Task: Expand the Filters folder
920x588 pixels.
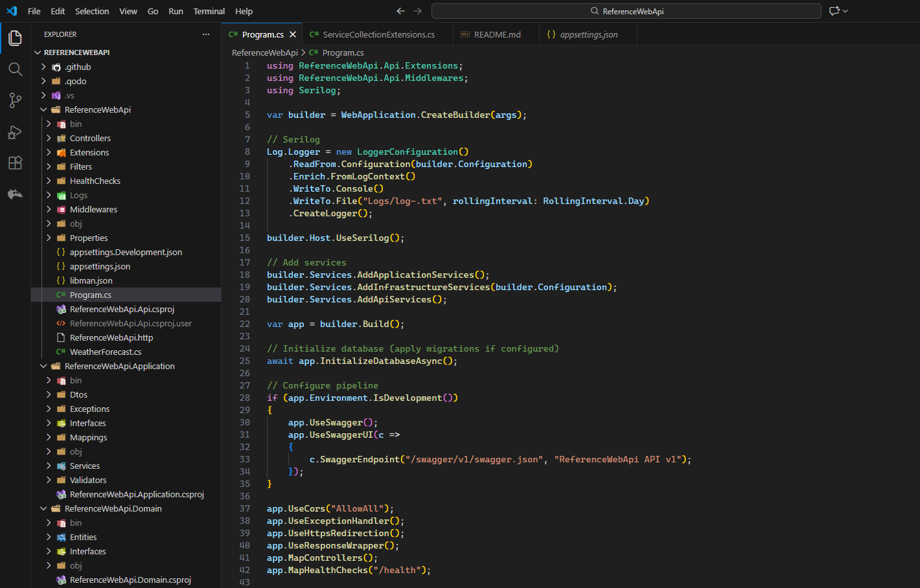Action: (x=126, y=166)
